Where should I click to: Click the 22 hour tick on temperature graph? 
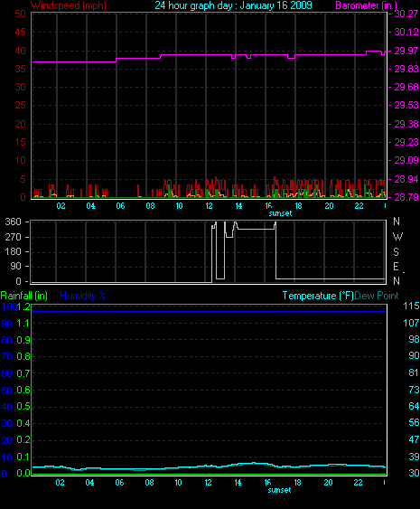point(358,483)
